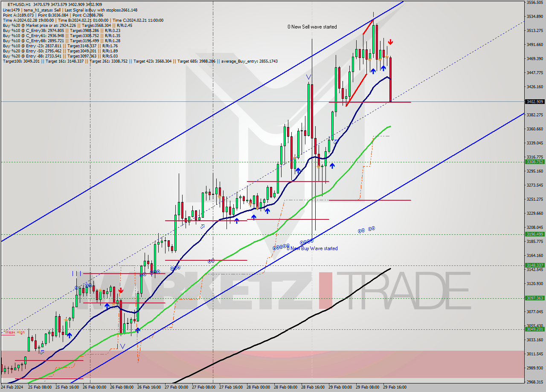The image size is (546, 392).
Task: Click the '28 Feb 16:00' time label
Action: tap(313, 387)
